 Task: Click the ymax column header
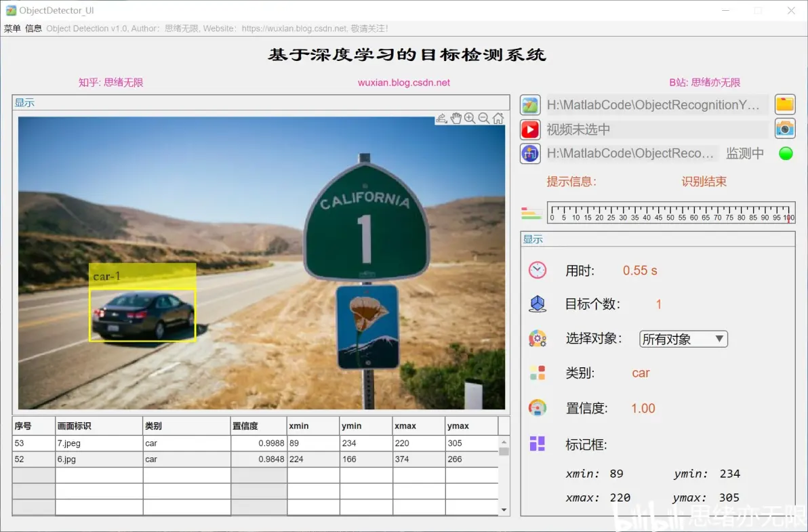point(472,426)
